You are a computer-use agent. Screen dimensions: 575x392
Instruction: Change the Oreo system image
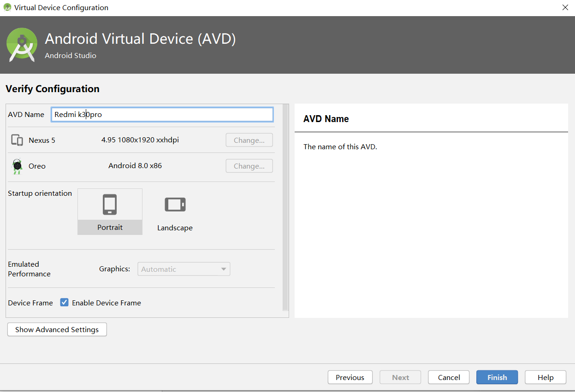click(x=249, y=166)
